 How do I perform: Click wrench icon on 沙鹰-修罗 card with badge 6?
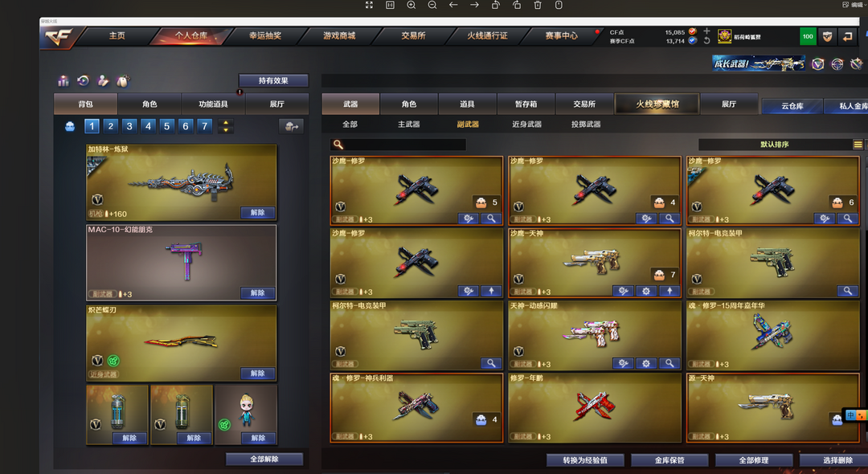pos(825,219)
